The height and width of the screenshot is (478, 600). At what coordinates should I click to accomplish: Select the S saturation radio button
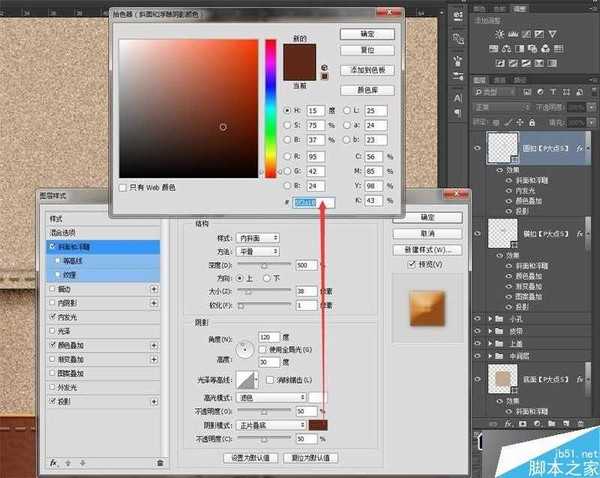[x=286, y=124]
